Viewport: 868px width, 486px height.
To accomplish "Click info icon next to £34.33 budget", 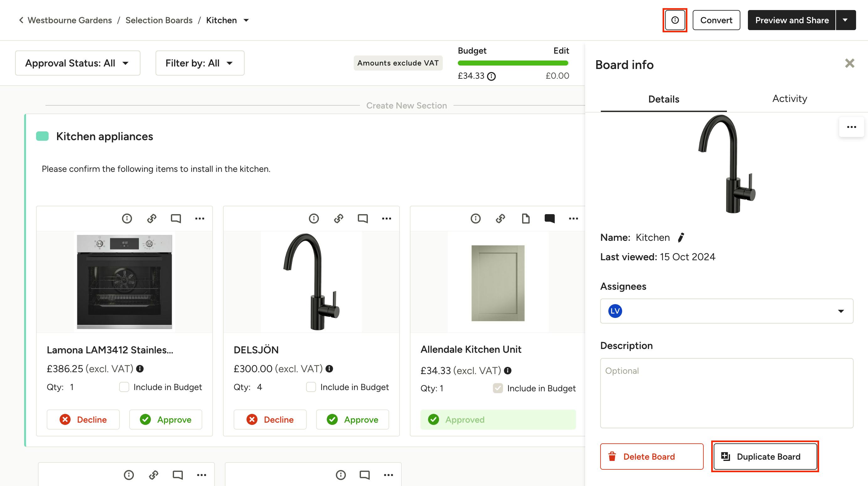I will tap(491, 76).
